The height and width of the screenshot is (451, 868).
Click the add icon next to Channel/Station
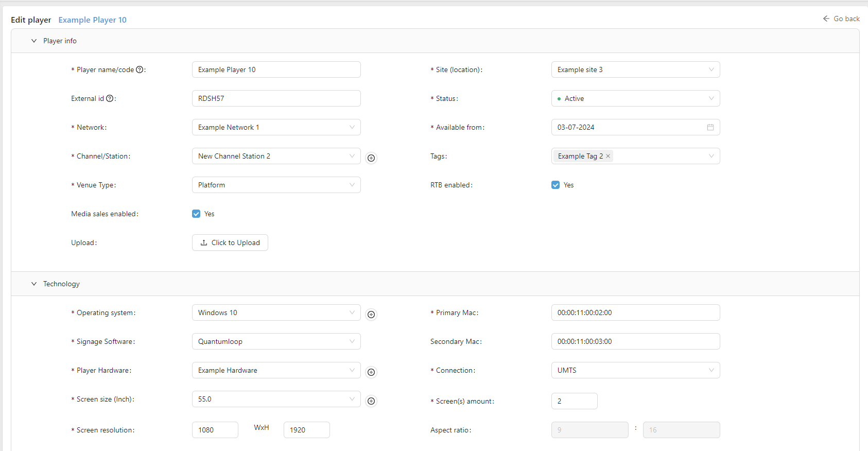(371, 158)
